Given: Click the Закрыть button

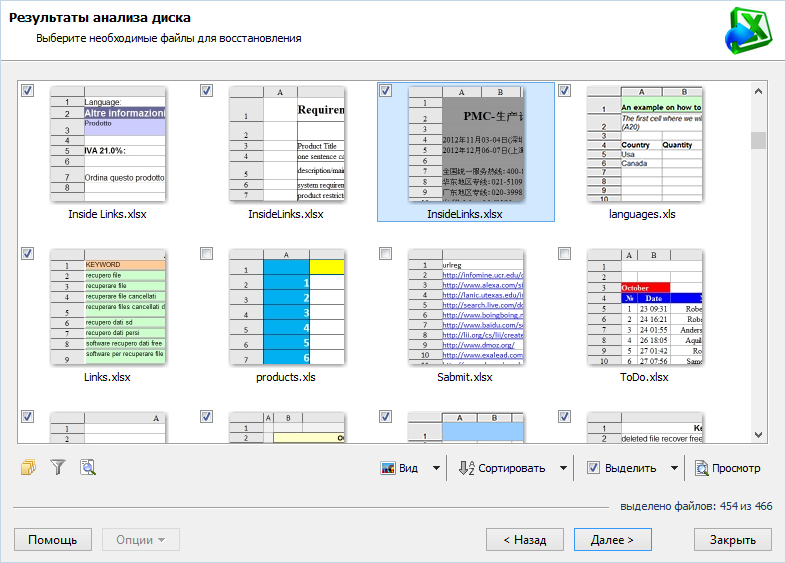Looking at the screenshot, I should (732, 540).
